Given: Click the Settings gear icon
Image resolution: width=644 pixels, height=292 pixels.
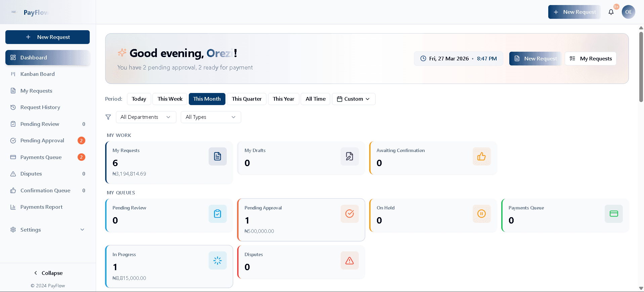Looking at the screenshot, I should [x=13, y=230].
